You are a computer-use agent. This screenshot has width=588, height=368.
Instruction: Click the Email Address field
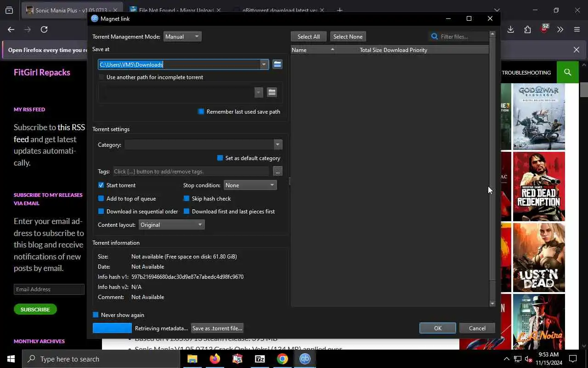tap(49, 289)
